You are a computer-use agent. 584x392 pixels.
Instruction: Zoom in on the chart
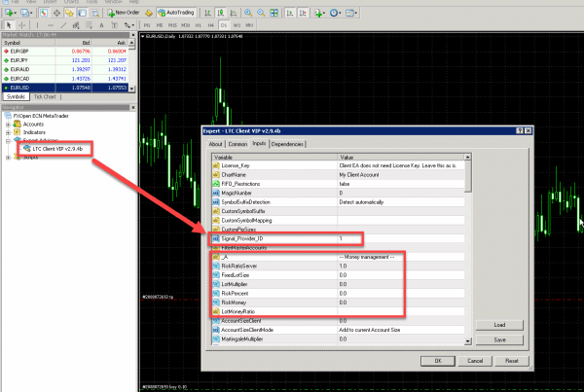(248, 13)
